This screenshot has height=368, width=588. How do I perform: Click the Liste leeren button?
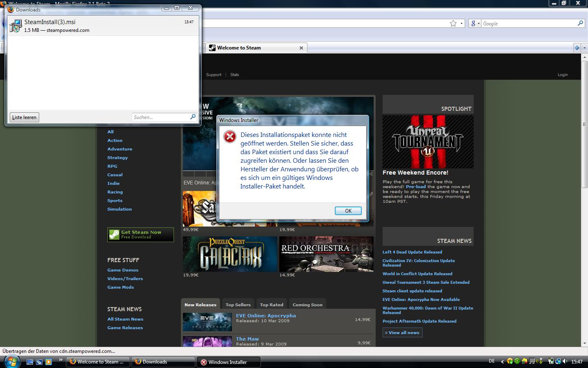click(x=24, y=117)
